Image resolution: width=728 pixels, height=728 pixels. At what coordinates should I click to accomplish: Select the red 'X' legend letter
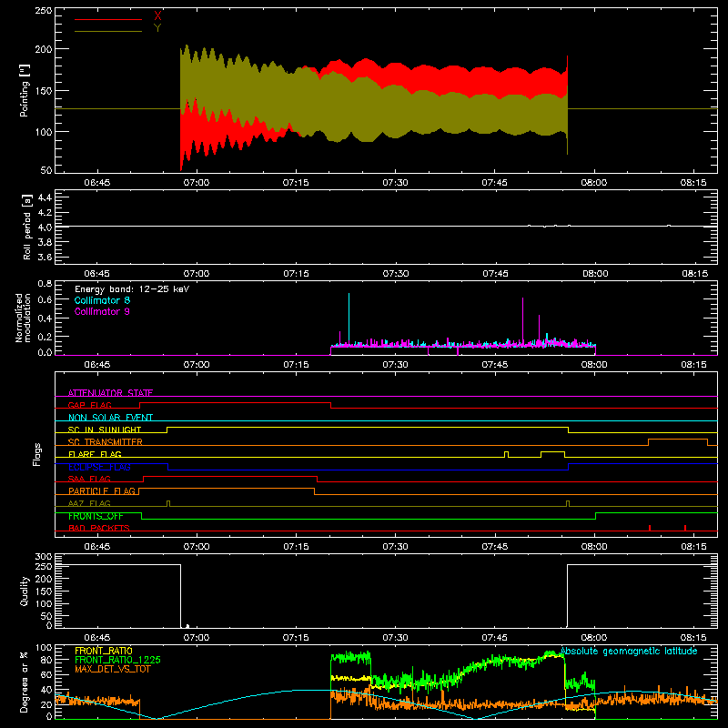(x=157, y=16)
